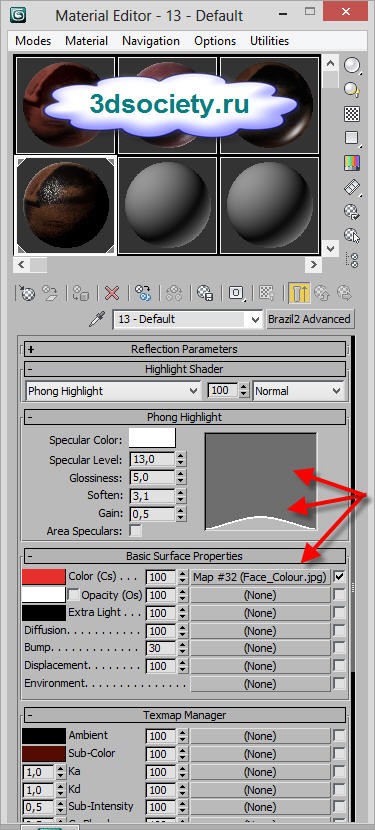375x830 pixels.
Task: Click the Sample Type sphere icon
Action: pos(352,66)
